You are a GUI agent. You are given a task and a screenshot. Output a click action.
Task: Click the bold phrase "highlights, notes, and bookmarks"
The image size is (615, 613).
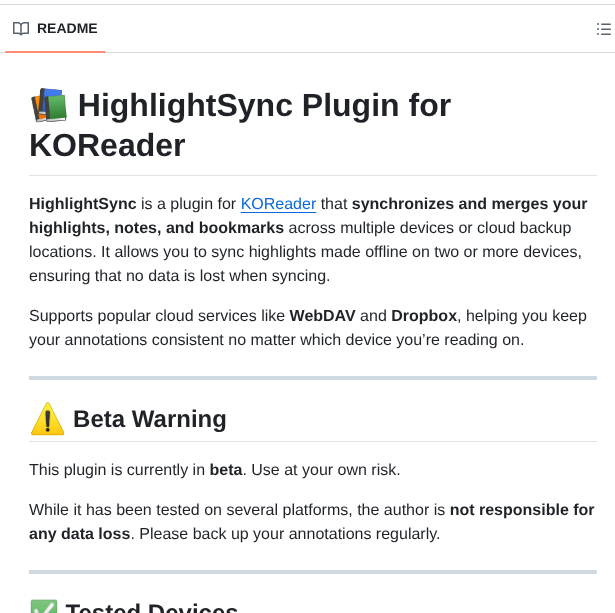(x=156, y=228)
